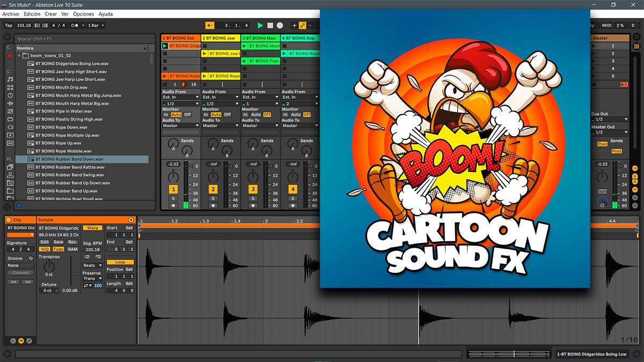The height and width of the screenshot is (362, 644).
Task: Open the Instruments category in the browser
Action: pyautogui.click(x=10, y=95)
